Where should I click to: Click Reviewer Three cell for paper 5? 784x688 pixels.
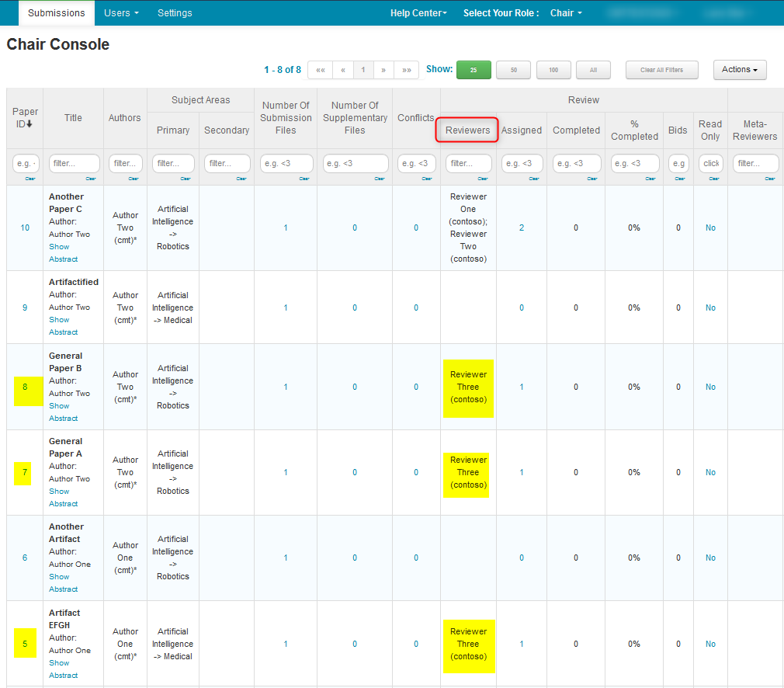pyautogui.click(x=469, y=644)
